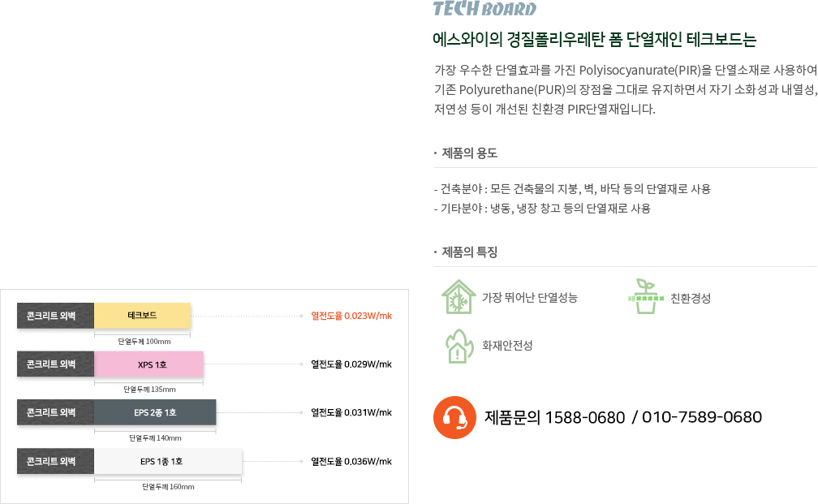The width and height of the screenshot is (818, 504).
Task: Click the 가장 뛰어난 단열성능 feature text
Action: [x=529, y=297]
